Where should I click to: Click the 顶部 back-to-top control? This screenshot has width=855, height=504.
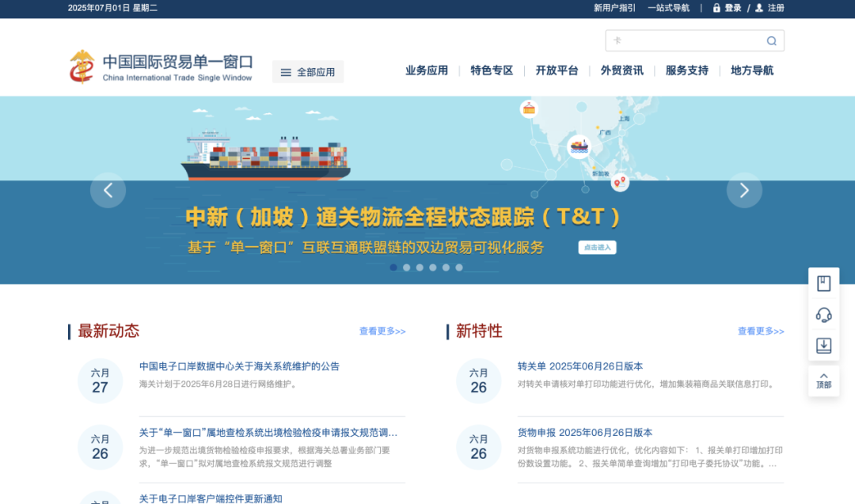[823, 377]
